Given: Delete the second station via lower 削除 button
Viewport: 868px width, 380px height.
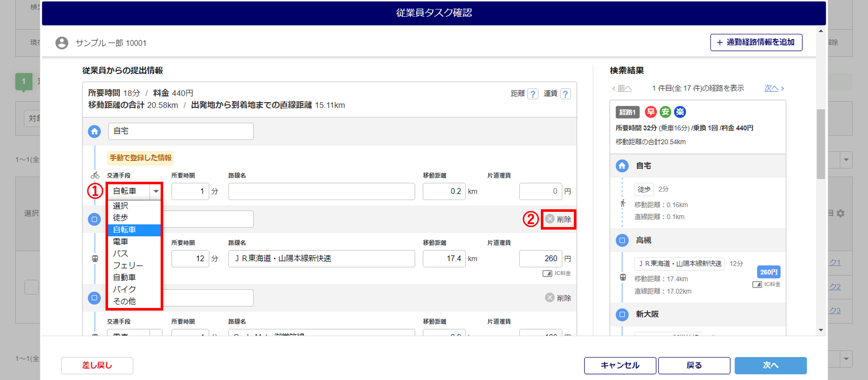Looking at the screenshot, I should point(558,298).
